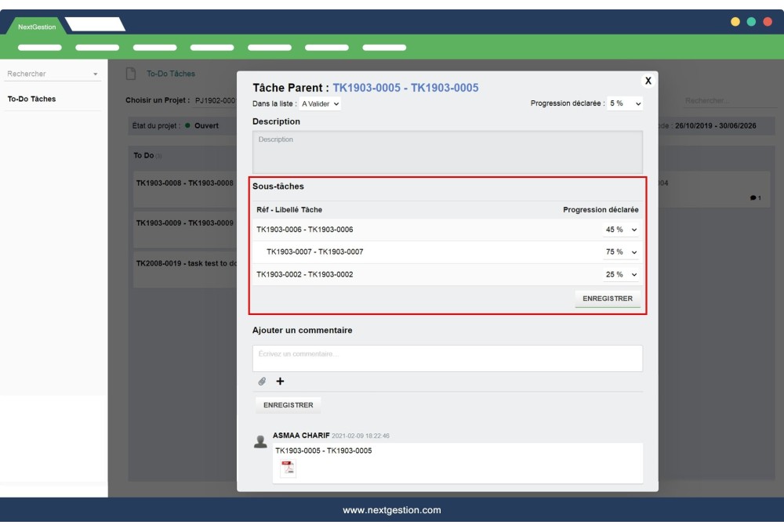This screenshot has width=784, height=532.
Task: Click ENREGISTRER in the Sous-tâches panel
Action: coord(610,297)
